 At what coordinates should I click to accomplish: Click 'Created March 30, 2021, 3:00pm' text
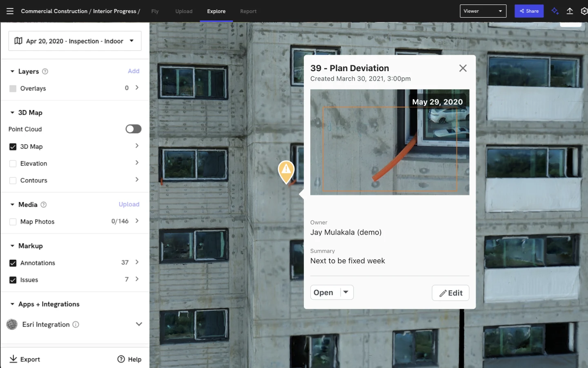[361, 79]
